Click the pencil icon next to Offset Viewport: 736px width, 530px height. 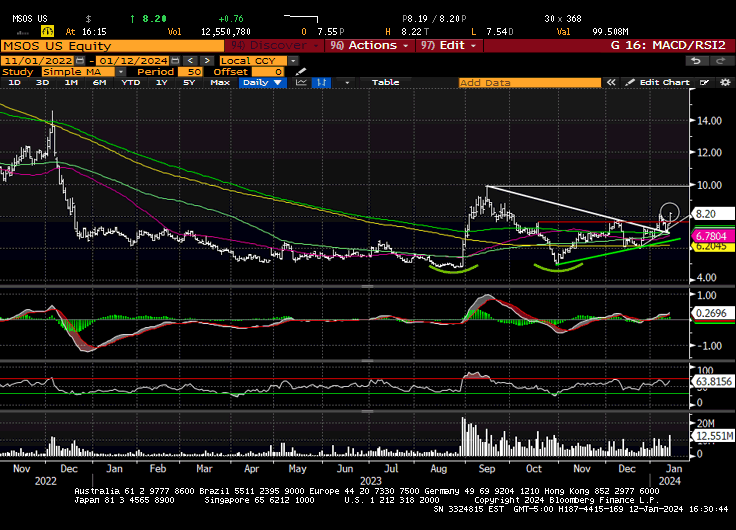coord(301,72)
